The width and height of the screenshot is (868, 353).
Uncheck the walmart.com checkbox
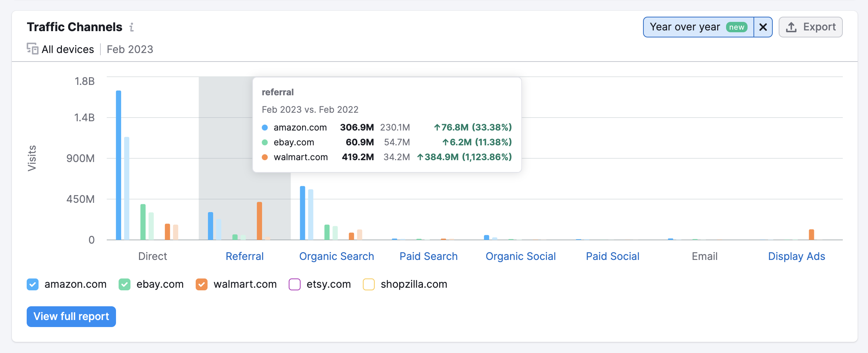tap(202, 284)
